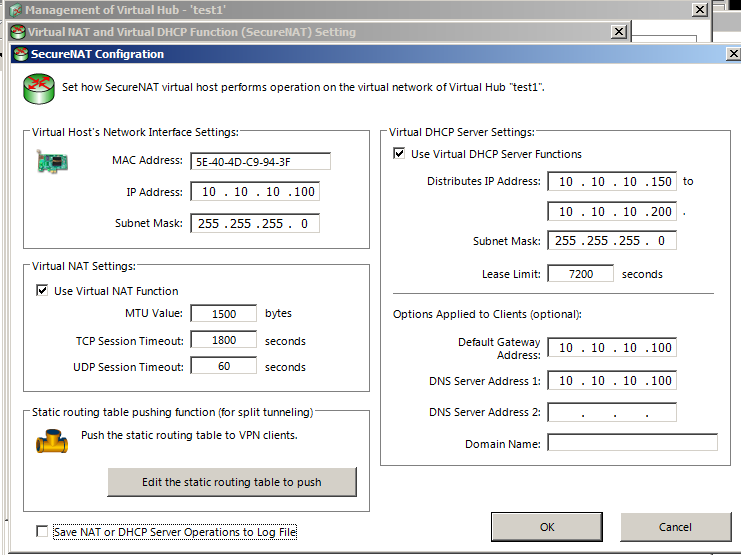The image size is (741, 555).
Task: Click the TCP Session Timeout field
Action: [224, 340]
